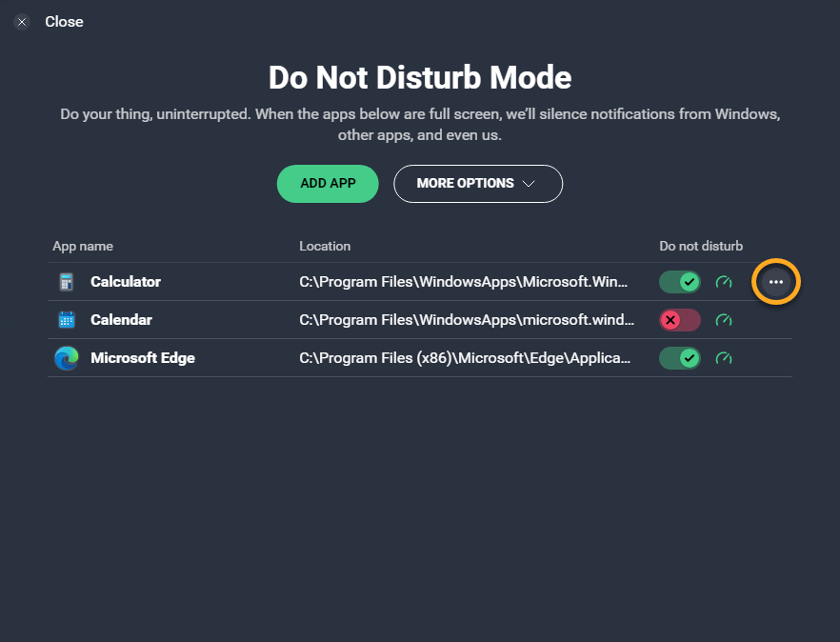Click the performance gauge icon for Microsoft Edge
The height and width of the screenshot is (642, 840).
point(724,358)
